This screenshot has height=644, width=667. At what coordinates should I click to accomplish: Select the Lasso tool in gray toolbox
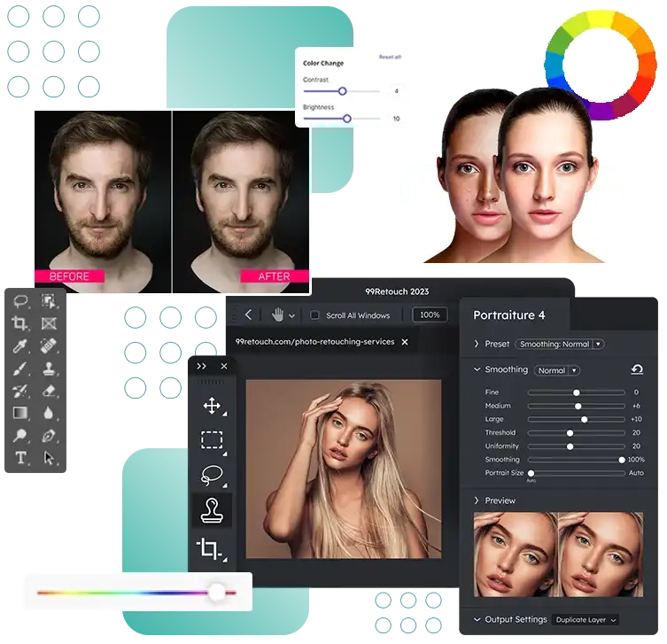(x=20, y=301)
